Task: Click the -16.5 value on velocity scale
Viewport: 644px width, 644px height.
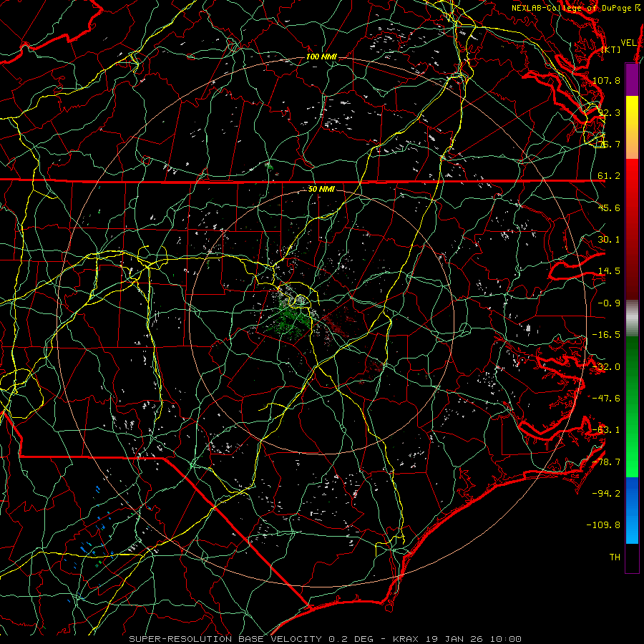Action: 606,335
